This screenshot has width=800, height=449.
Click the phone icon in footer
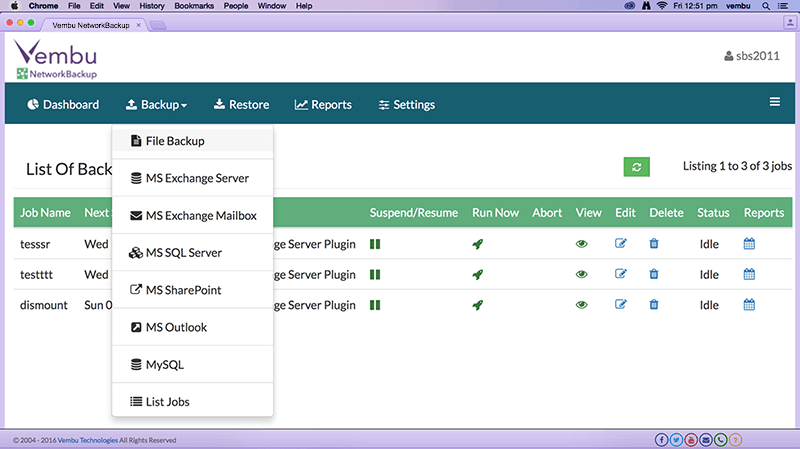720,439
